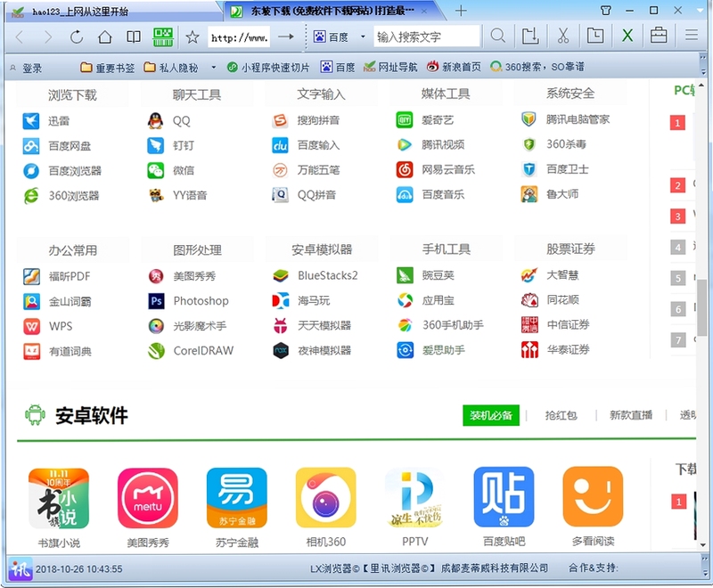Click the green QR code icon
This screenshot has width=713, height=588.
click(x=163, y=37)
